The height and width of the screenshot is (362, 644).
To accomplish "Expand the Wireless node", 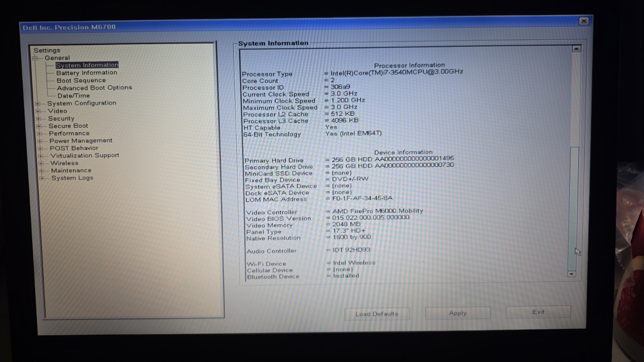I will coord(41,163).
